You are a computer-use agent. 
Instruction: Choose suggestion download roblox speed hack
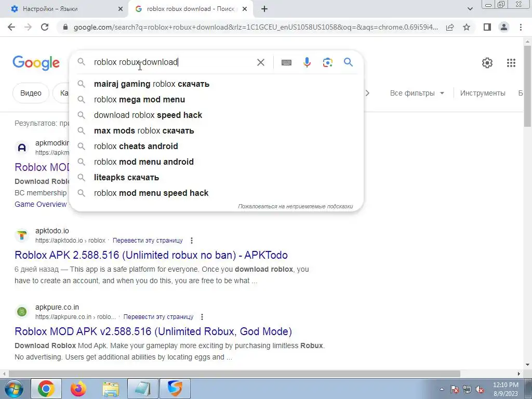point(217,115)
